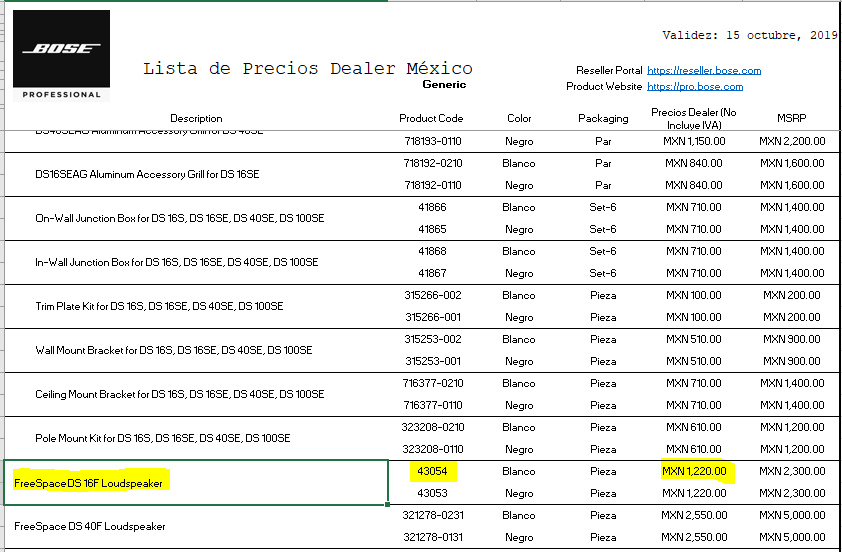The height and width of the screenshot is (552, 842).
Task: Select MXN 1,220.00 in row 43053
Action: click(x=694, y=493)
